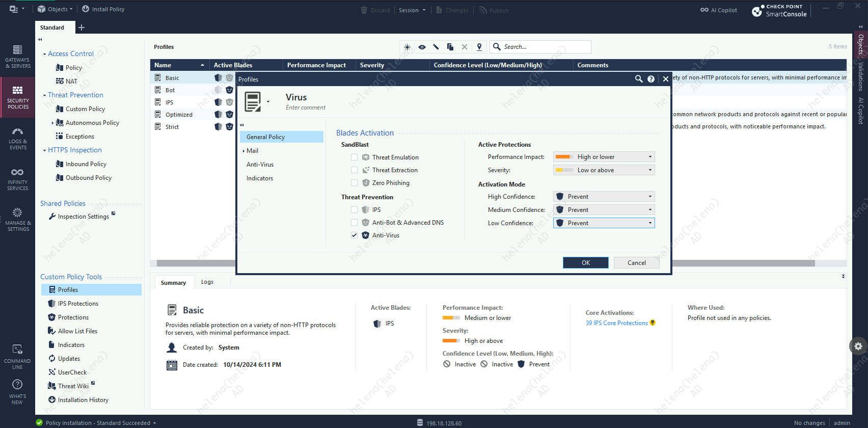Open Manage & Settings view
The width and height of the screenshot is (868, 428).
point(17,219)
